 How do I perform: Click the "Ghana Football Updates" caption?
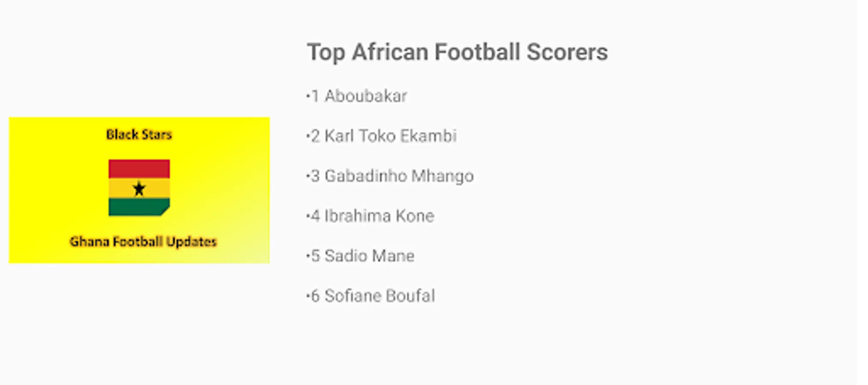coord(143,242)
